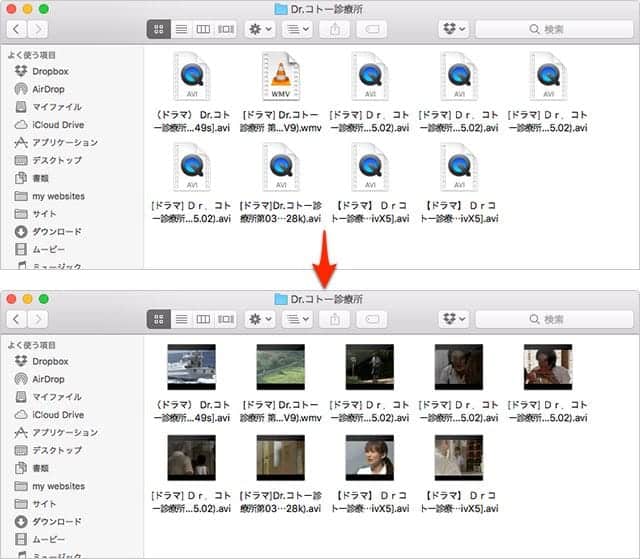Screen dimensions: 640x559
Task: Open the arrange-by dropdown in bottom window
Action: 297,319
